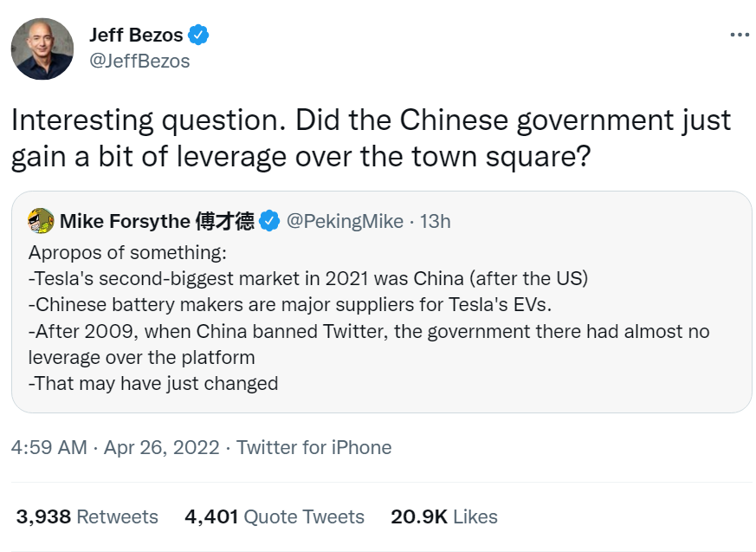Click the Mike Forsythe 傅才德 name
Screen dimensions: 756x552
(157, 222)
